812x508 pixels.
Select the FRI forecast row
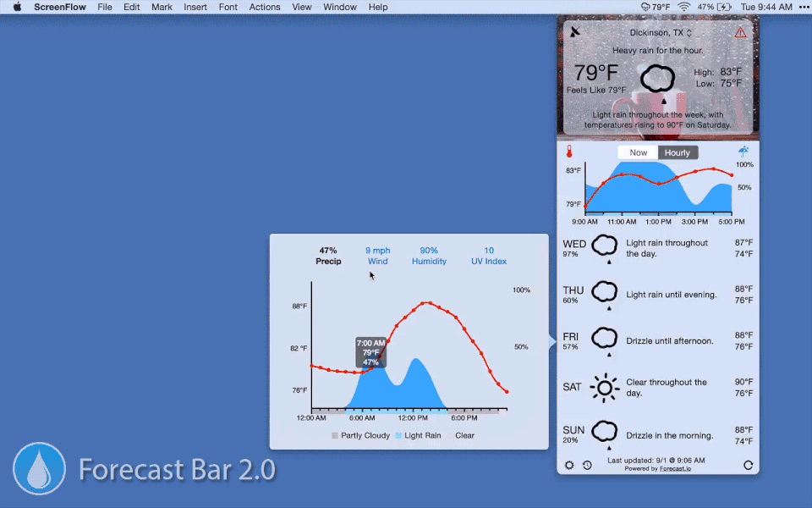[658, 341]
